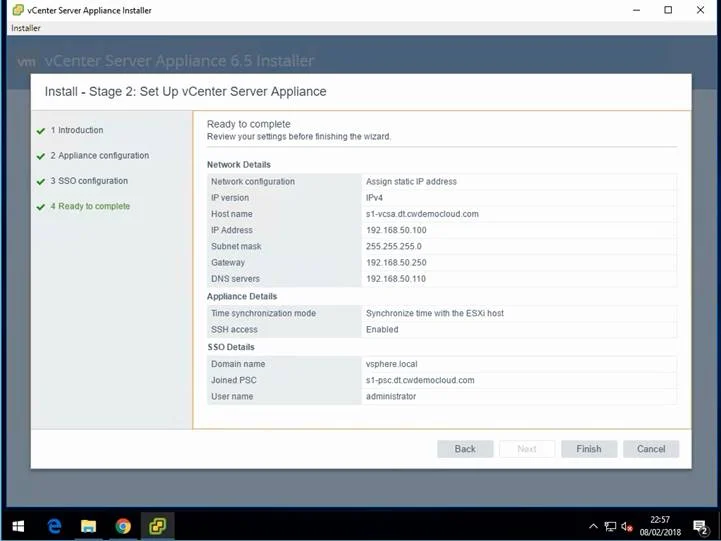Viewport: 721px width, 541px height.
Task: Click the green checkmark beside Ready to complete
Action: [x=41, y=207]
